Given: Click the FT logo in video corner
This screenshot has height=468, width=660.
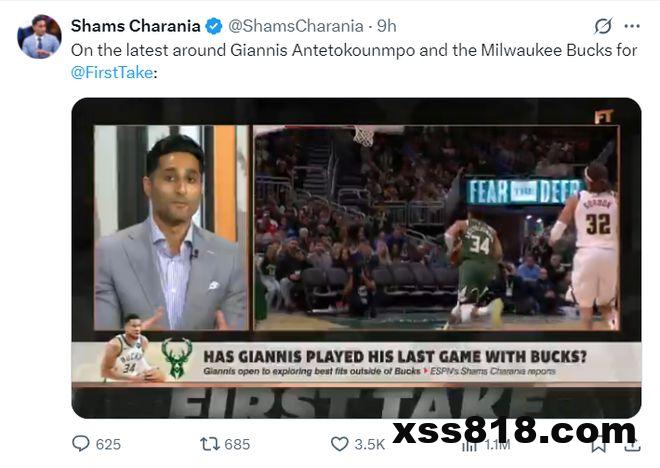Looking at the screenshot, I should click(x=604, y=116).
